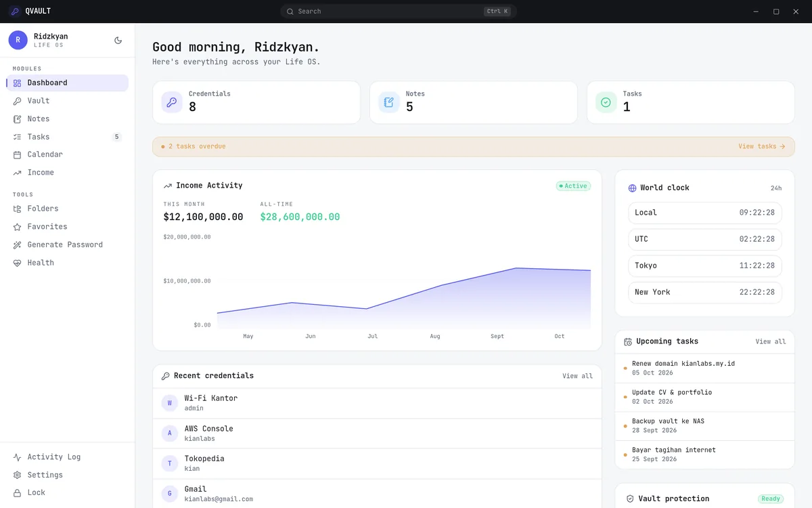Viewport: 812px width, 508px height.
Task: Click the Income trend icon in sidebar
Action: click(18, 173)
